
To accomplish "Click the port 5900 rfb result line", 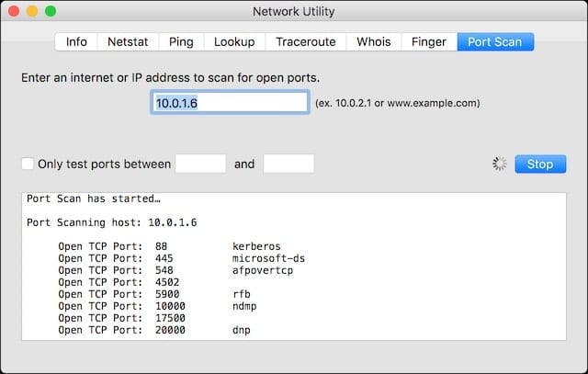I will point(158,294).
